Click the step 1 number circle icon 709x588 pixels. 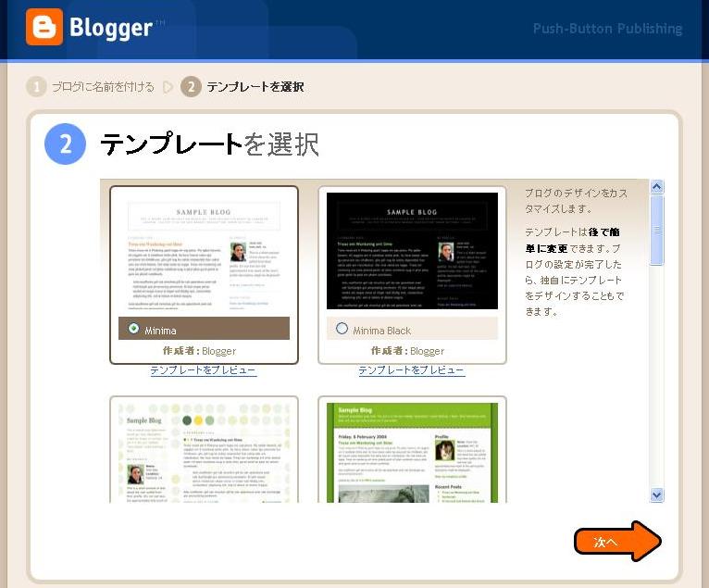pos(37,86)
